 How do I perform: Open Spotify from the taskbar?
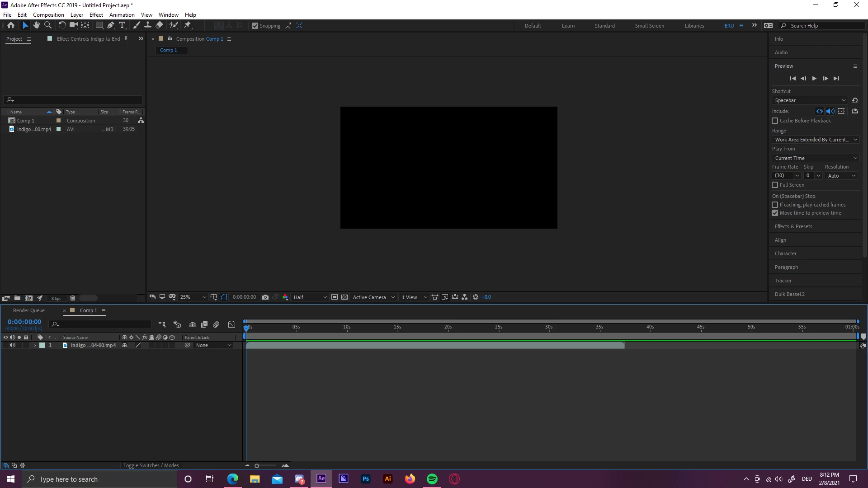pyautogui.click(x=432, y=479)
